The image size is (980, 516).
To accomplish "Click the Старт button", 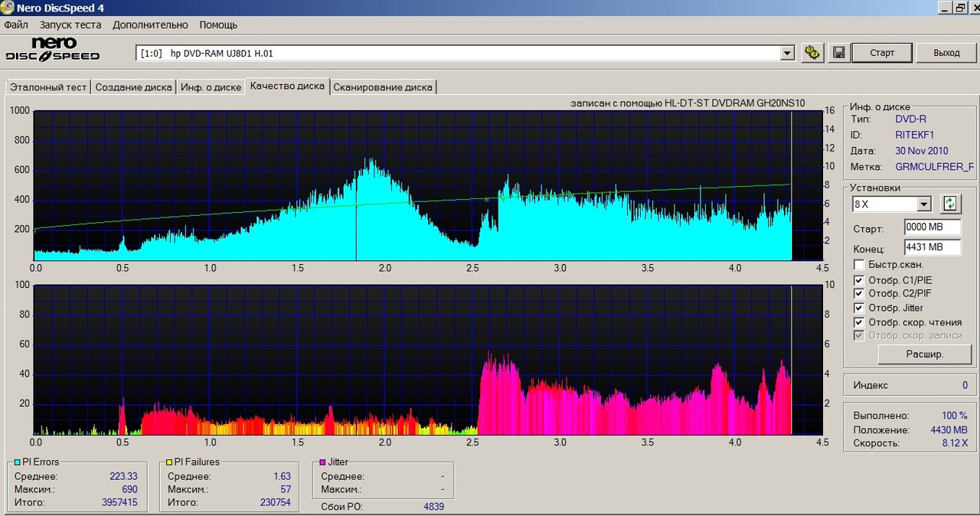I will (882, 53).
